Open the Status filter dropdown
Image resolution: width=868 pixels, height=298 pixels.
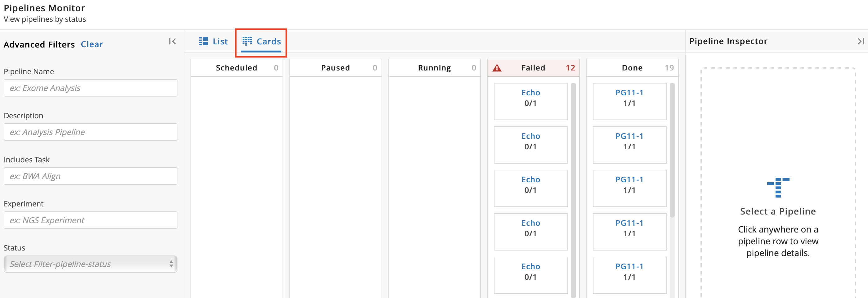point(90,264)
